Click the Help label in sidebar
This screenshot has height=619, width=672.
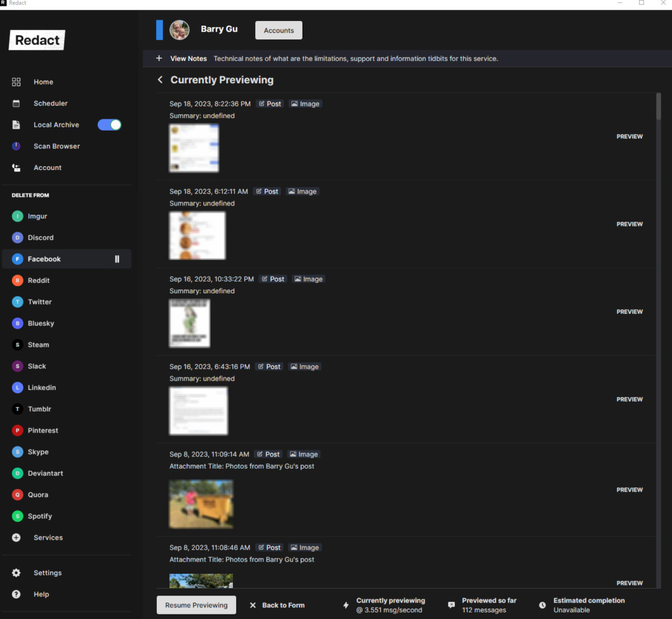(41, 594)
